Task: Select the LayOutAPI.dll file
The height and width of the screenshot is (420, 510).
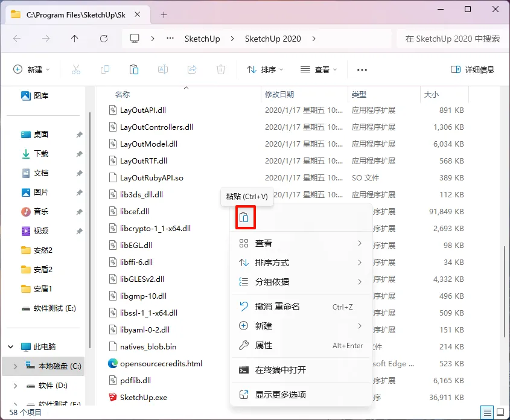Action: pos(137,110)
